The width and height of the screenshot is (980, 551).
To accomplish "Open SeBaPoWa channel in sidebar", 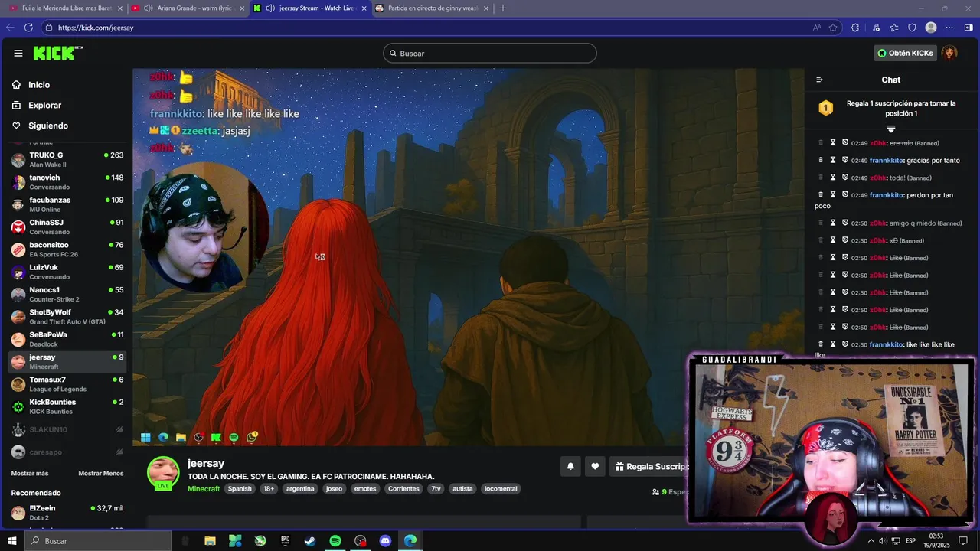I will click(67, 339).
